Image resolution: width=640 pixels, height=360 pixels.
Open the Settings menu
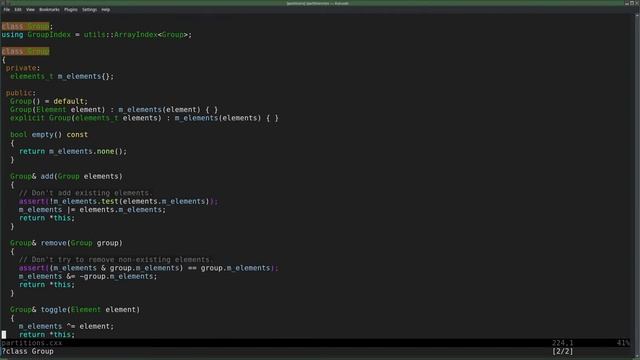point(89,9)
